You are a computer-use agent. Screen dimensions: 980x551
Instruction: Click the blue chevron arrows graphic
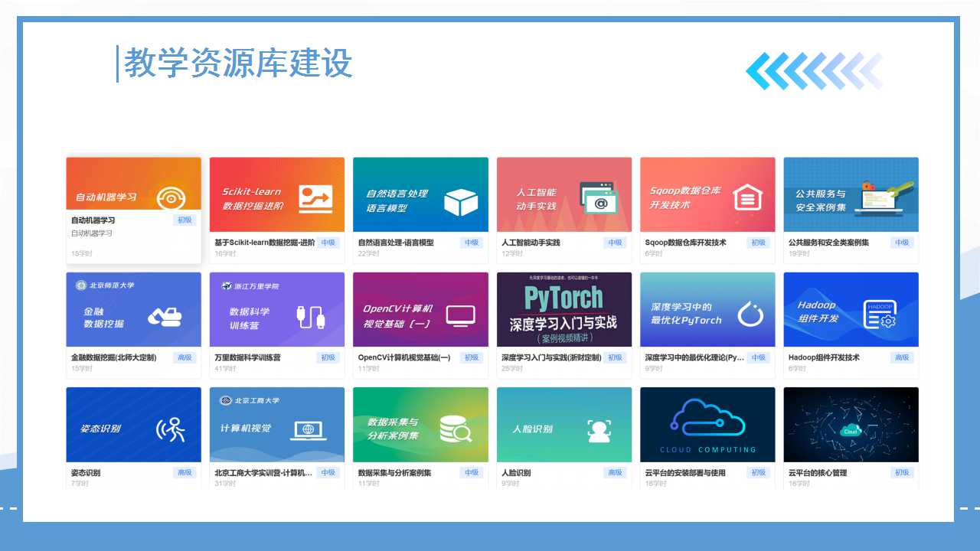pos(814,71)
